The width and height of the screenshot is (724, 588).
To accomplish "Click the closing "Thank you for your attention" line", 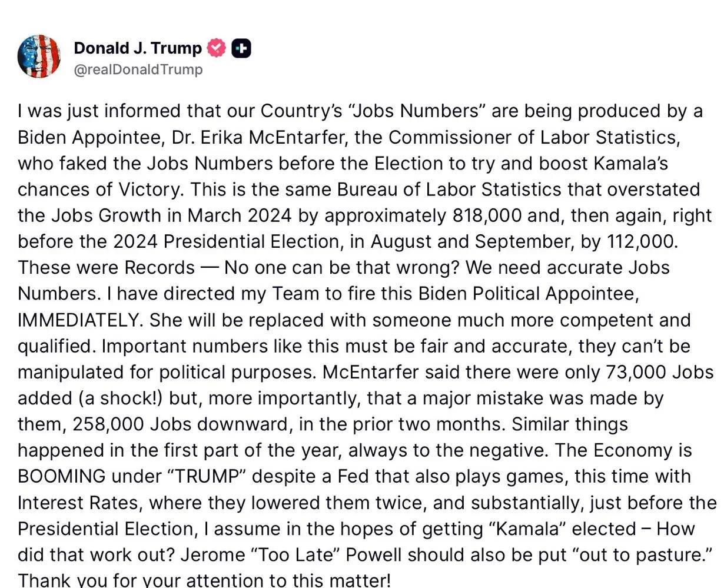I will tap(204, 580).
